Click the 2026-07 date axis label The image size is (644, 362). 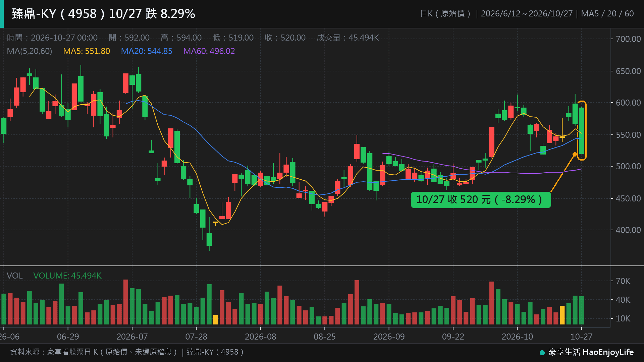pyautogui.click(x=132, y=337)
